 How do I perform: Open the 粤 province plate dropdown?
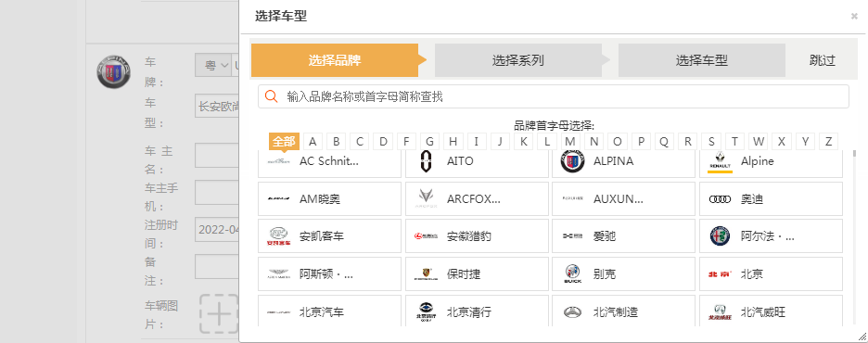213,65
